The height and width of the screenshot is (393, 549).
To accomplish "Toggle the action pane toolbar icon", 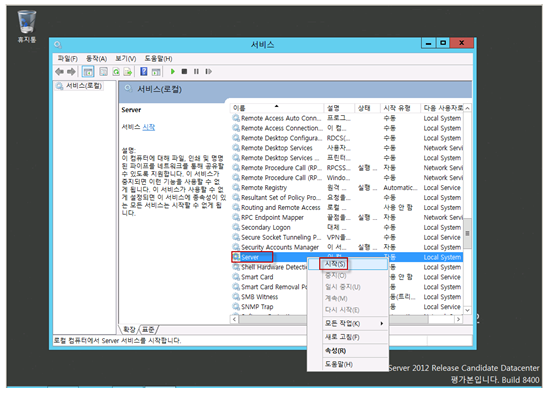I will (156, 72).
